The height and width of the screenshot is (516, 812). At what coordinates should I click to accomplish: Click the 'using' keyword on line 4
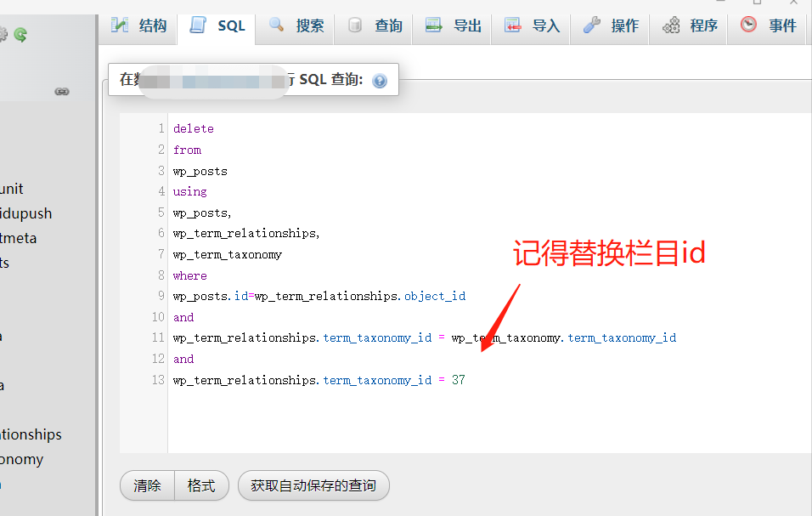coord(189,191)
